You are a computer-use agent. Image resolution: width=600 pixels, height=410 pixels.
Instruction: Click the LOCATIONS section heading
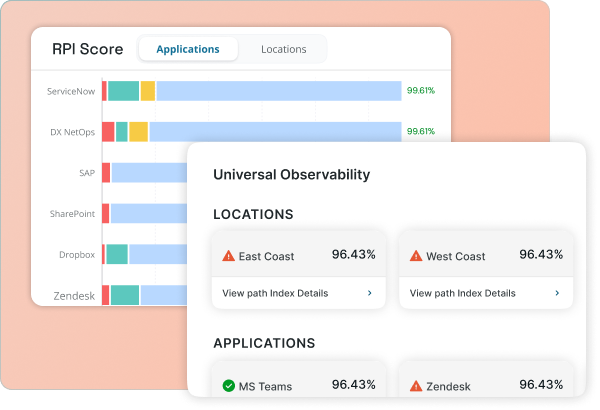click(253, 214)
